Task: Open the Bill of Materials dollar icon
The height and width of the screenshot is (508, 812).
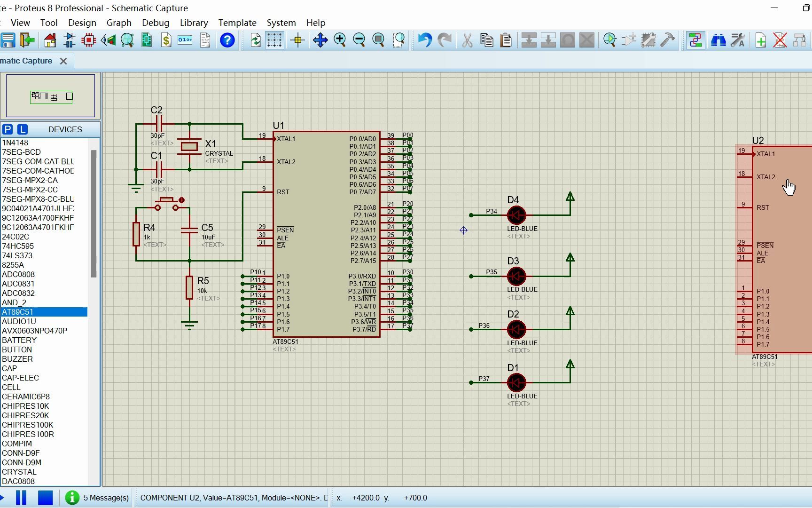Action: click(166, 40)
